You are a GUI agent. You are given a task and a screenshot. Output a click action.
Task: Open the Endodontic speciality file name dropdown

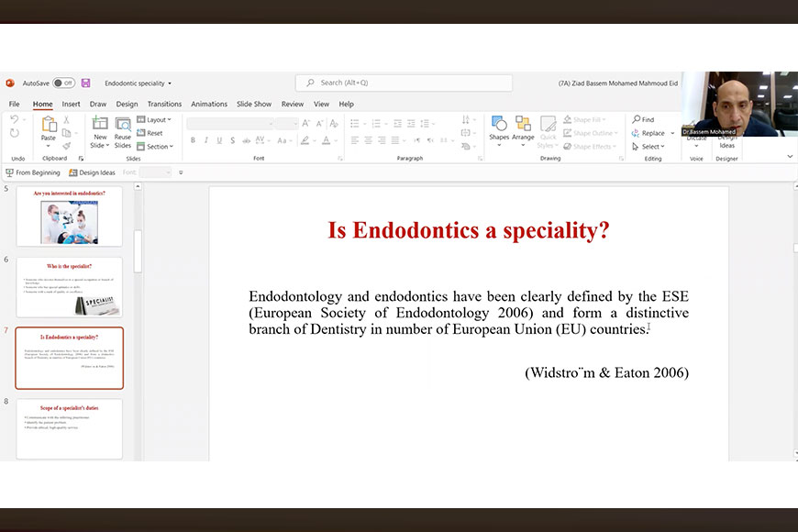click(x=138, y=83)
